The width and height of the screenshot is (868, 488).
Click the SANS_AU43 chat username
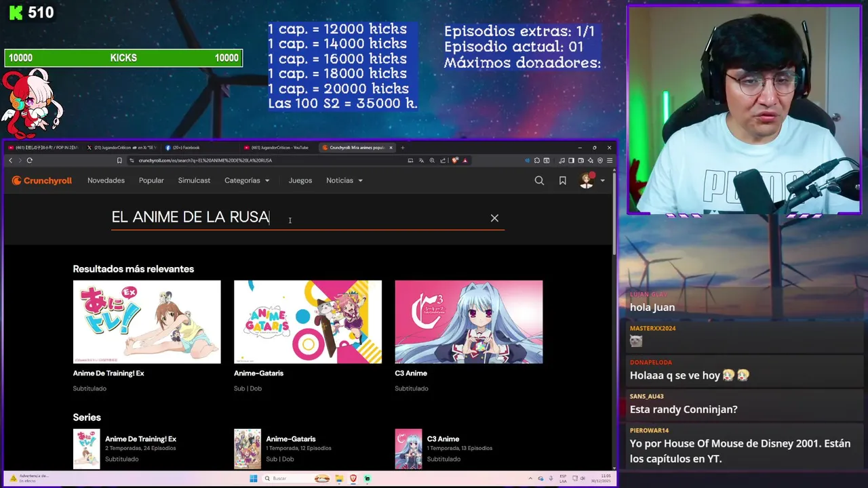pos(646,396)
